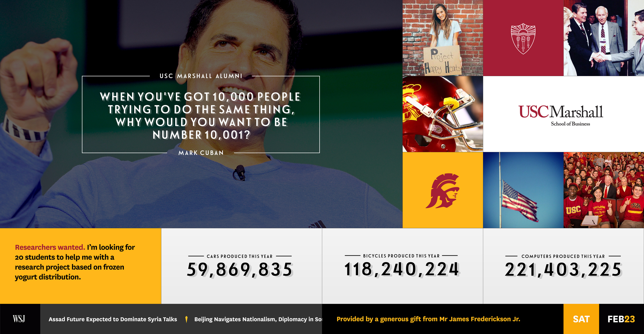This screenshot has height=334, width=644.
Task: Click the Researchers wanted announcement
Action: pyautogui.click(x=75, y=262)
